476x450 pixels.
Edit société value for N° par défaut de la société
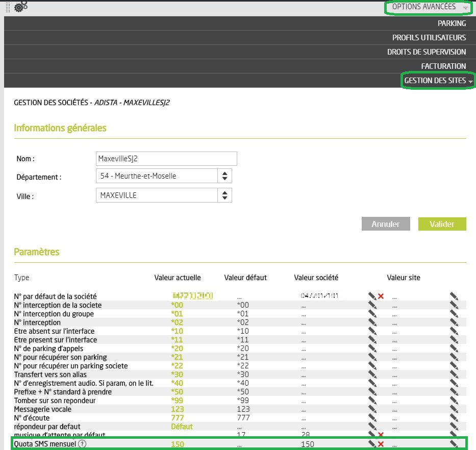372,296
